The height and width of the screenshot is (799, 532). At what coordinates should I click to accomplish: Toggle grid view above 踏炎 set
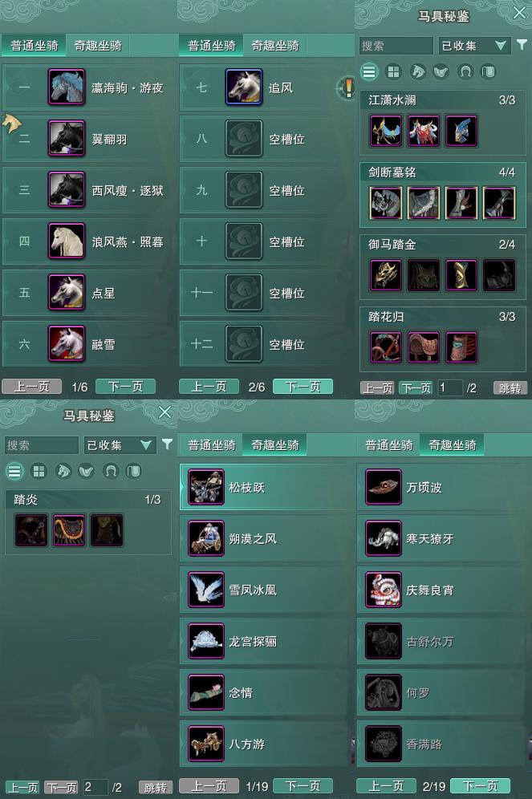coord(39,471)
